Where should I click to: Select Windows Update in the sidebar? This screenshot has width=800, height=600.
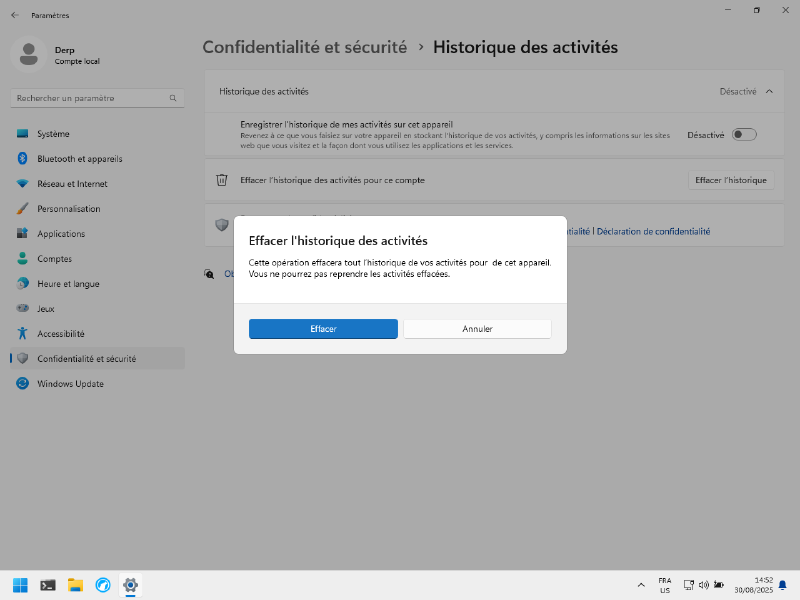(72, 381)
